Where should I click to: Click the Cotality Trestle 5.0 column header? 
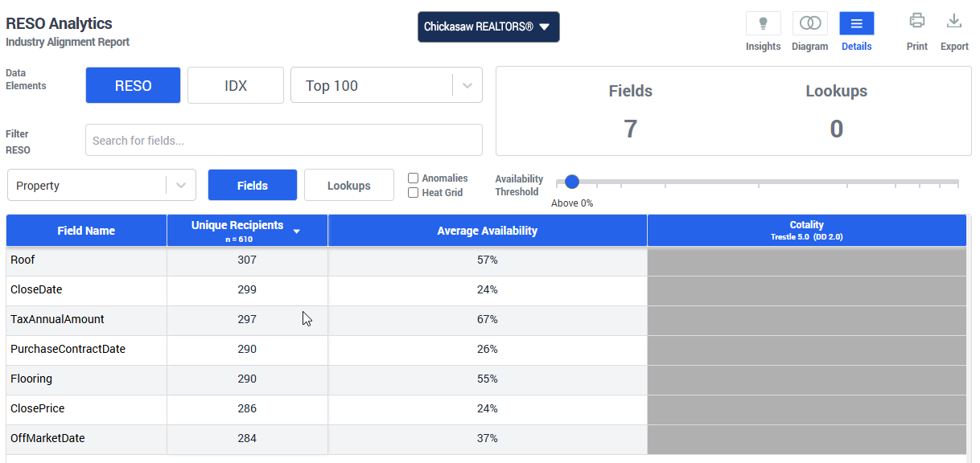(x=807, y=231)
